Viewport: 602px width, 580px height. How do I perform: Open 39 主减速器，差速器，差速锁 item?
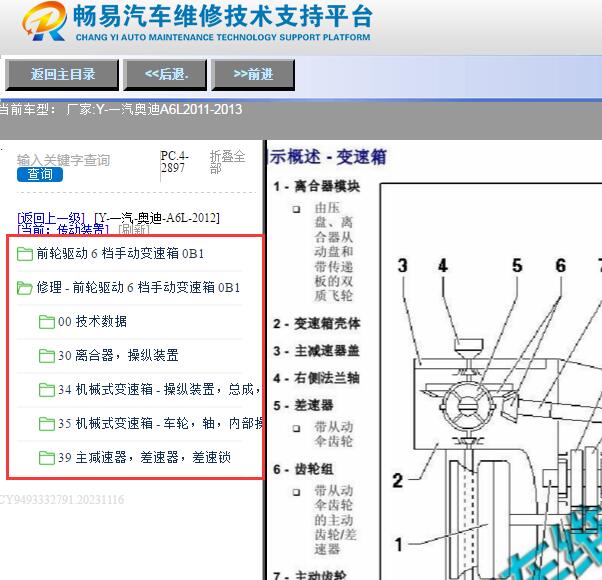144,458
